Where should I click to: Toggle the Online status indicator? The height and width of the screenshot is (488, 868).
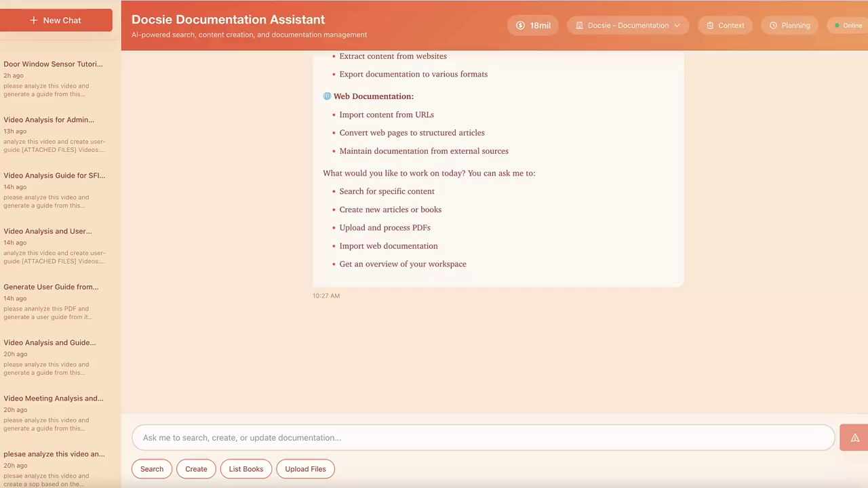click(848, 25)
